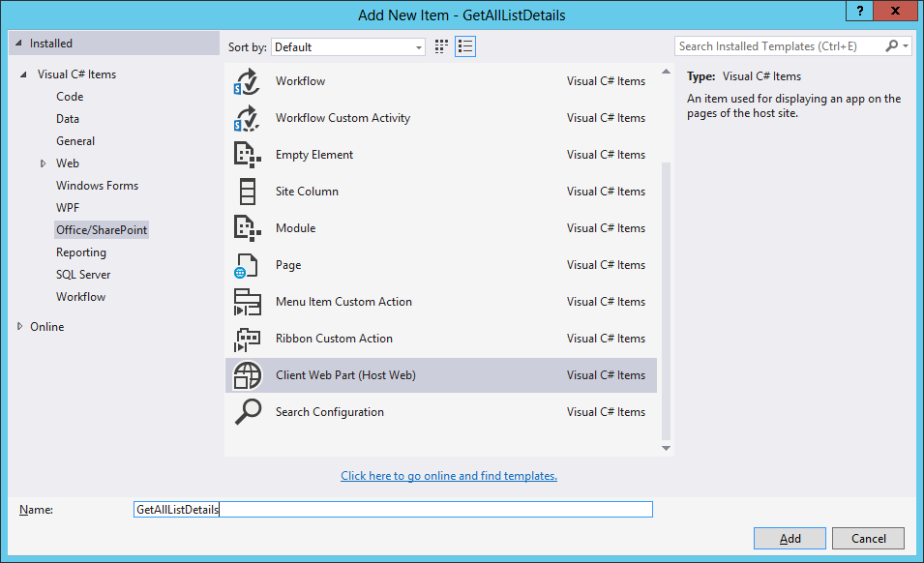
Task: Open the online templates link
Action: (x=448, y=476)
